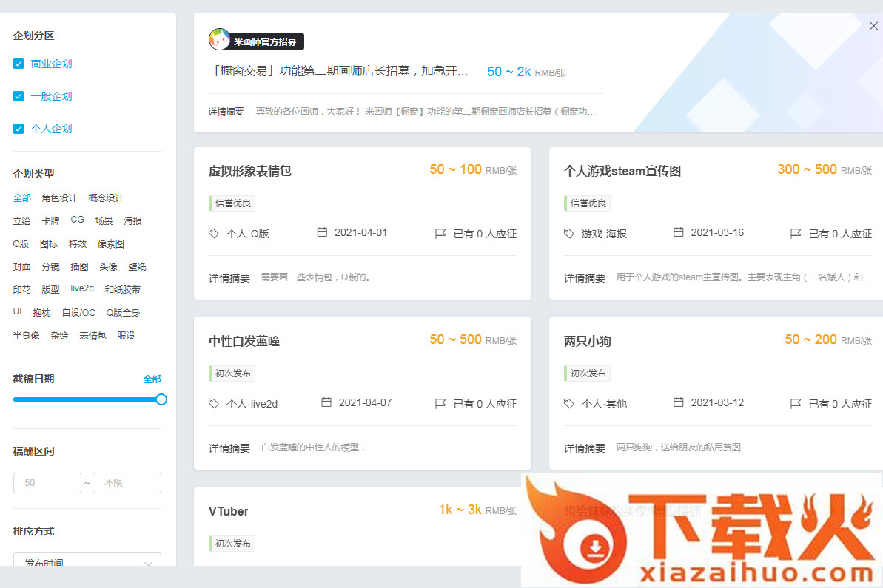Select the CG type filter
883x588 pixels.
(x=77, y=220)
